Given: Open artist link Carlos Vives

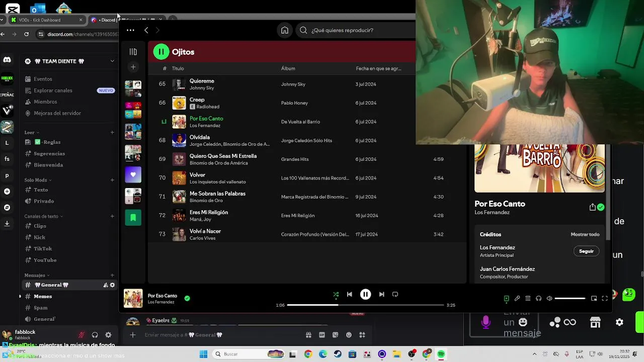Looking at the screenshot, I should (x=202, y=238).
